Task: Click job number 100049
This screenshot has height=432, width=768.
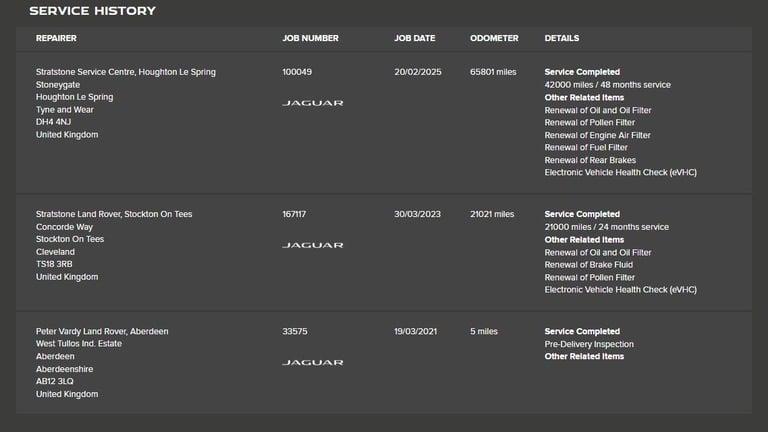Action: pyautogui.click(x=297, y=72)
